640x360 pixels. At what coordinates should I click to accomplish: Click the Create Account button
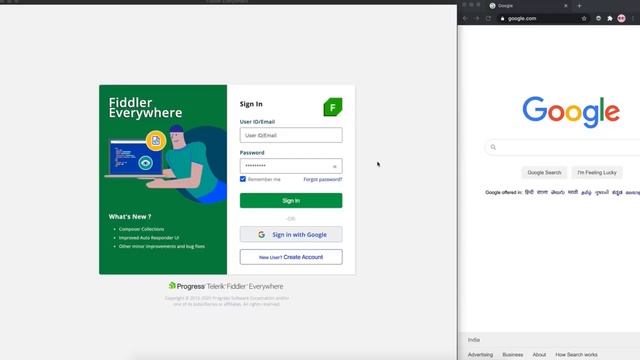point(291,257)
